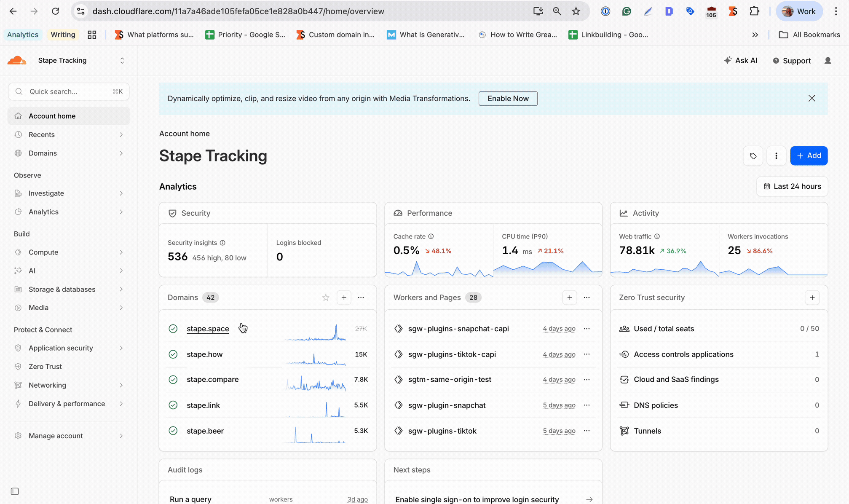Click the Cache rate info icon

coord(431,236)
